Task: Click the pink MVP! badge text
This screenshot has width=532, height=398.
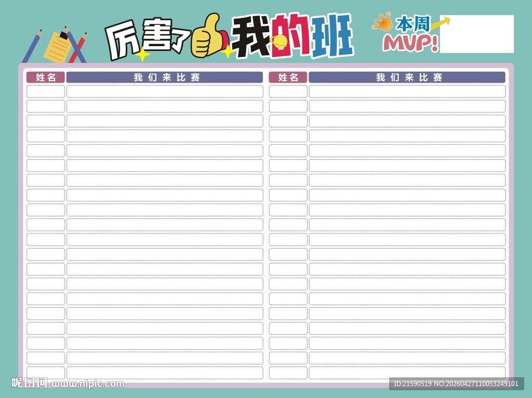Action: (x=410, y=43)
